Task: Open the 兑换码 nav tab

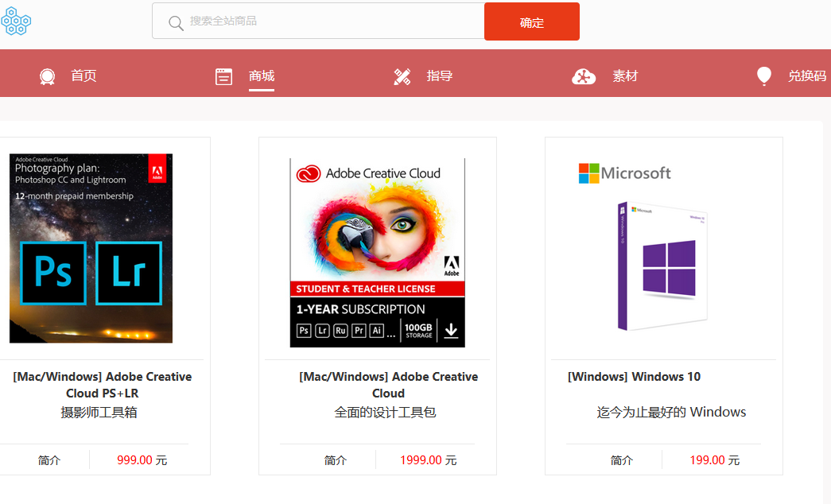Action: 807,76
